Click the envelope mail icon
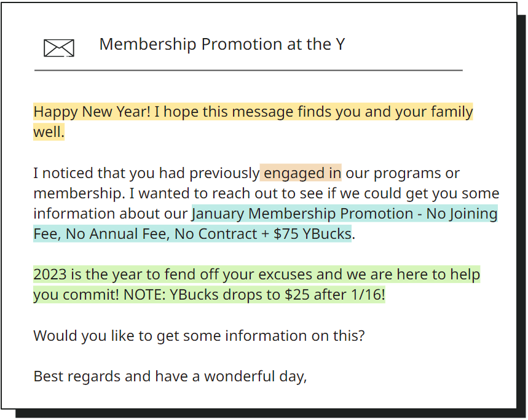Image resolution: width=528 pixels, height=420 pixels. point(59,48)
